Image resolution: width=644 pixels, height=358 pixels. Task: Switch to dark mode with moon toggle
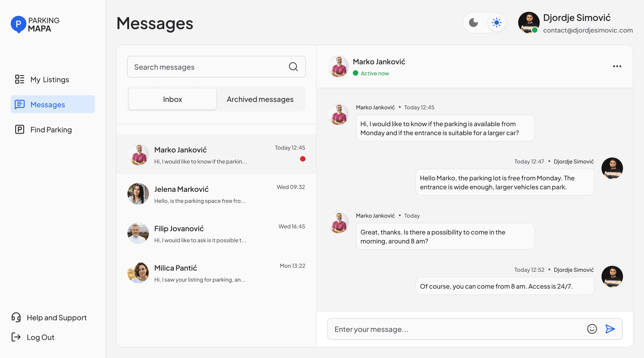click(473, 23)
